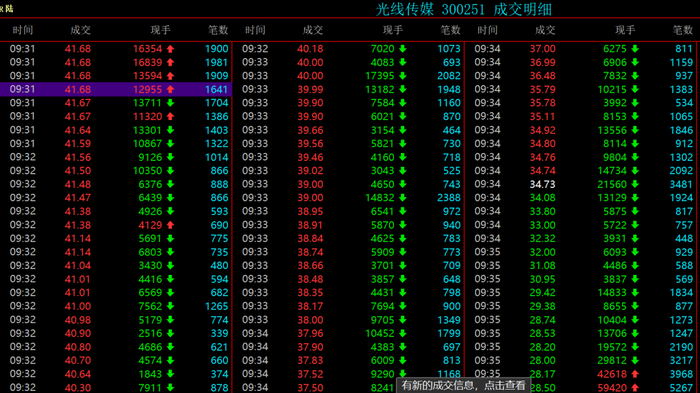Screen dimensions: 700x393
Task: Select the row with white price 34.73
Action: coord(582,184)
